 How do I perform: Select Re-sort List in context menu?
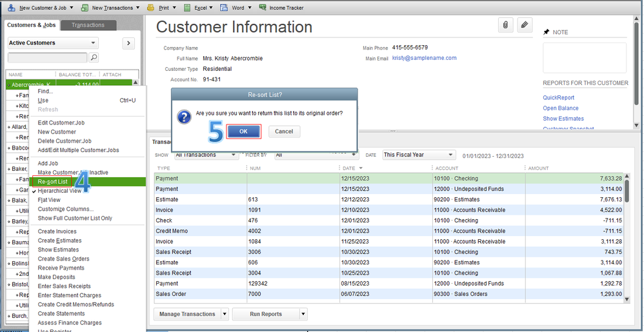click(x=52, y=182)
